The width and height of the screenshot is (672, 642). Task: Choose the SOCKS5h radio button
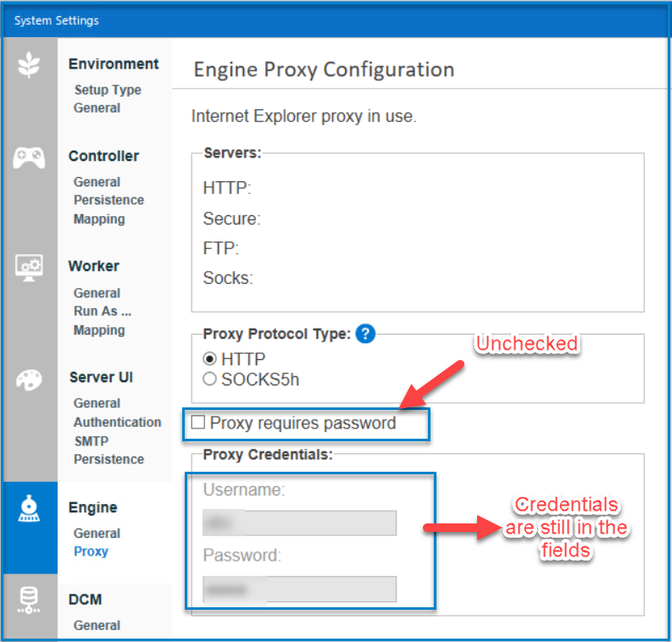point(209,379)
